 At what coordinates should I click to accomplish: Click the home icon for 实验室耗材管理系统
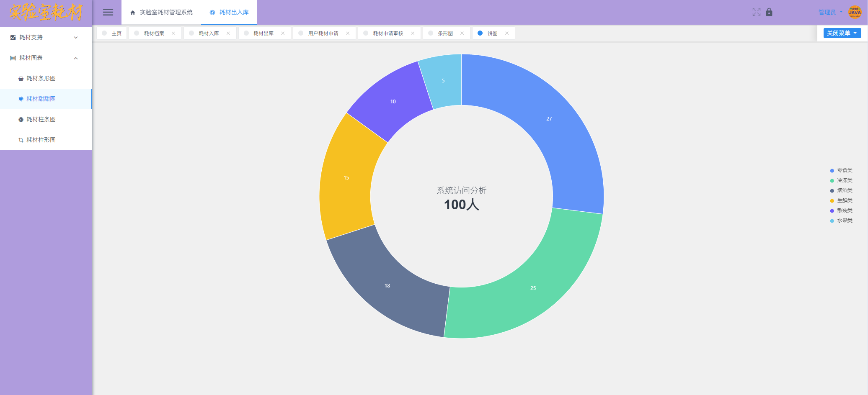(133, 13)
